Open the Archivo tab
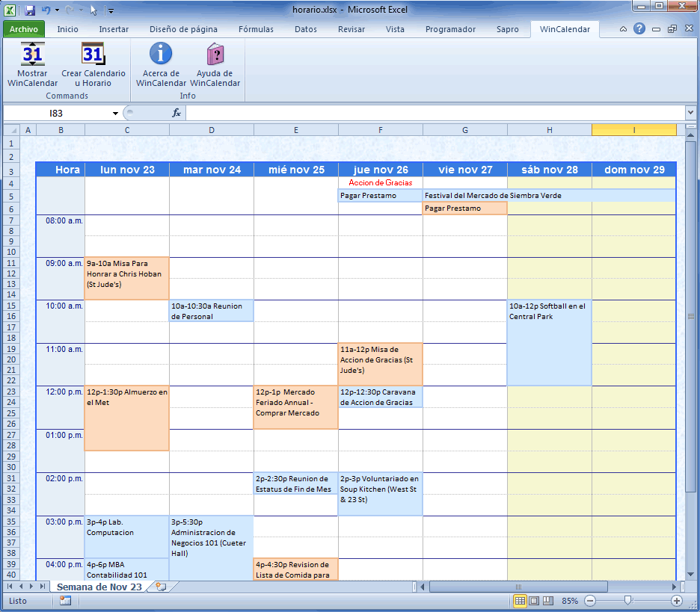This screenshot has height=612, width=700. click(x=24, y=29)
